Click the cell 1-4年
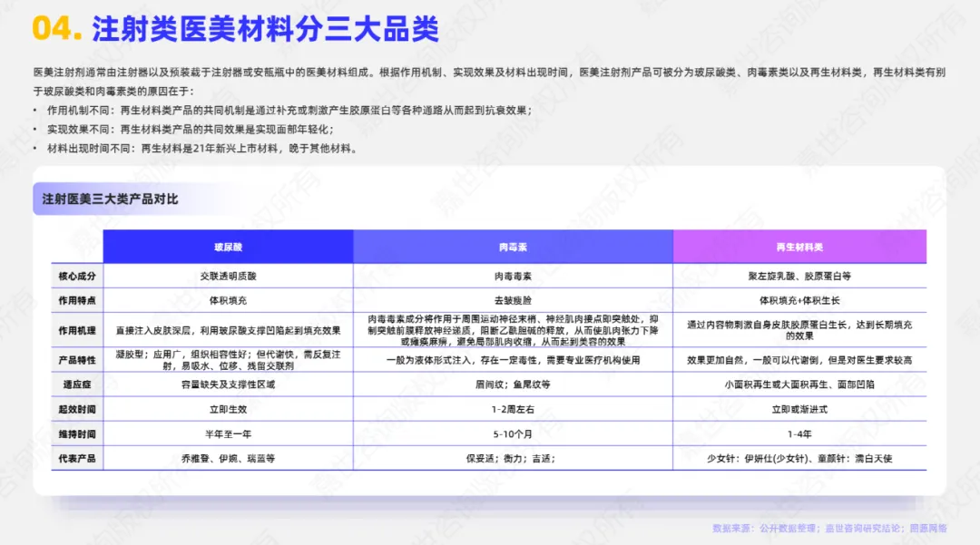 point(799,433)
